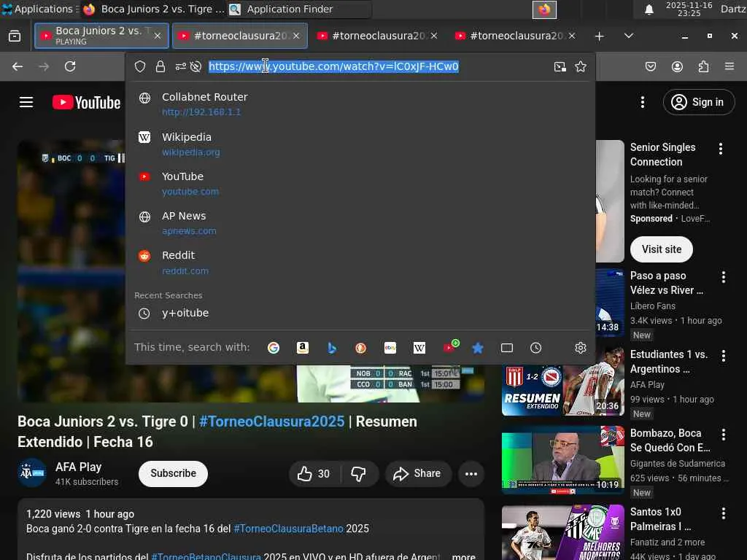747x560 pixels.
Task: Open Bombazo Boca video thumbnail
Action: (562, 461)
